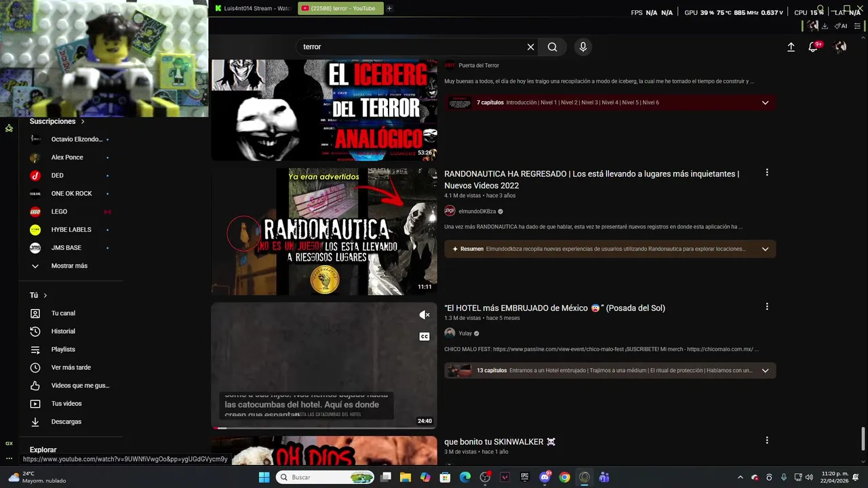Seek on hotel video preview progress bar
Image resolution: width=868 pixels, height=488 pixels.
pyautogui.click(x=324, y=428)
